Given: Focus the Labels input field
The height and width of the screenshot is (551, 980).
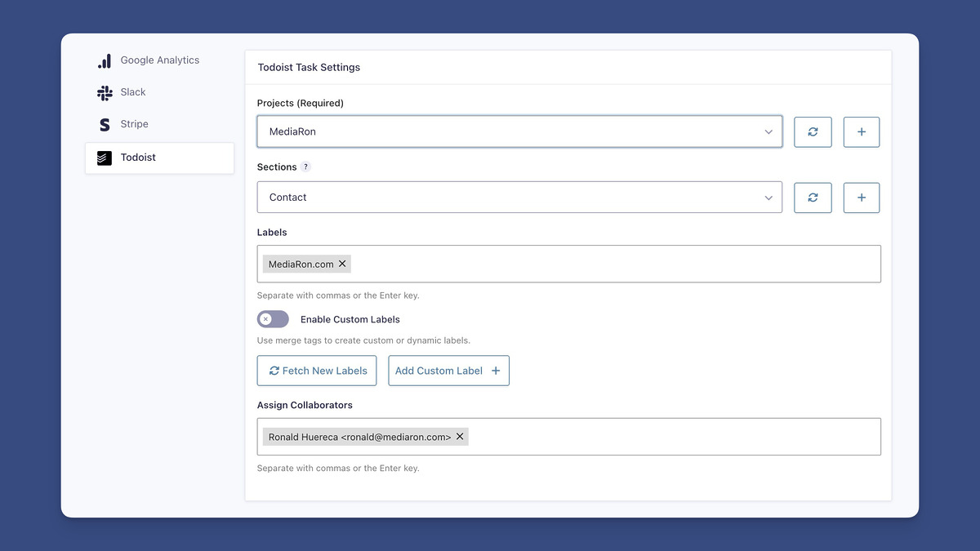Looking at the screenshot, I should coord(612,264).
